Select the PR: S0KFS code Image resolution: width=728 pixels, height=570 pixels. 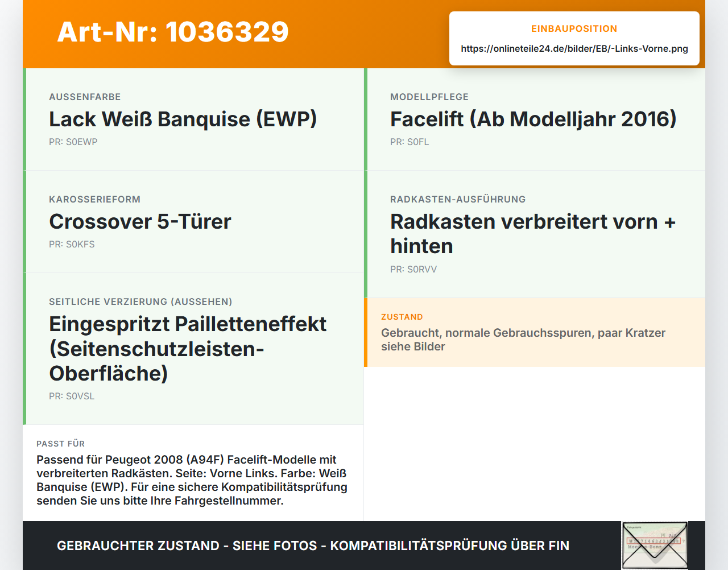pos(72,244)
